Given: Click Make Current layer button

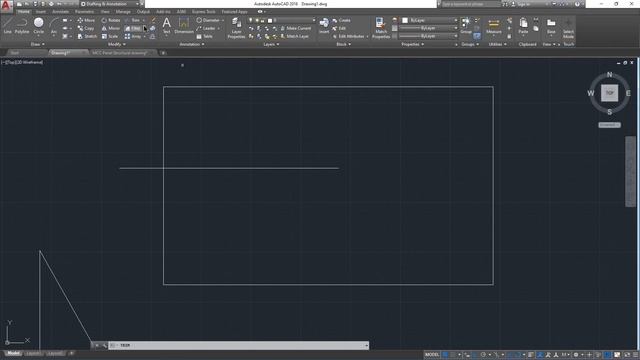Looking at the screenshot, I should click(x=296, y=28).
